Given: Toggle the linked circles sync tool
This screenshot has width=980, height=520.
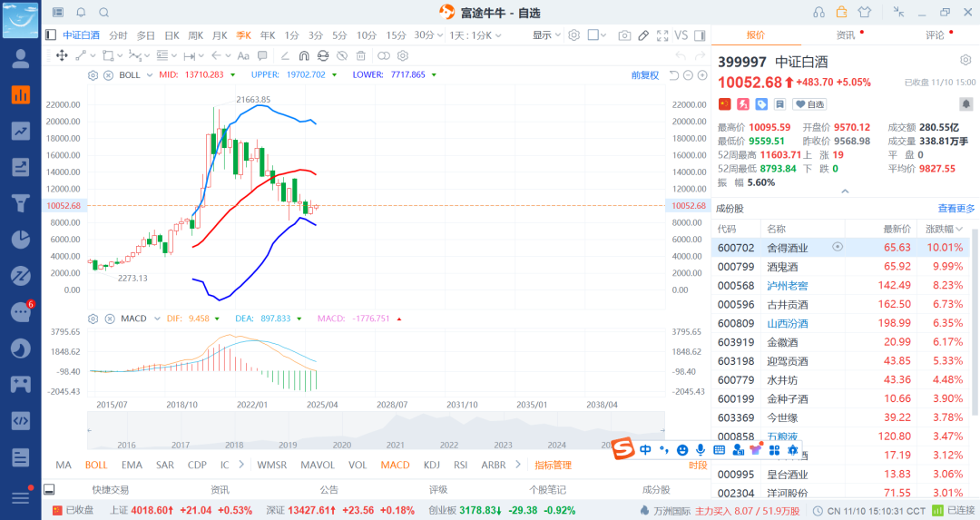Looking at the screenshot, I should tap(384, 55).
